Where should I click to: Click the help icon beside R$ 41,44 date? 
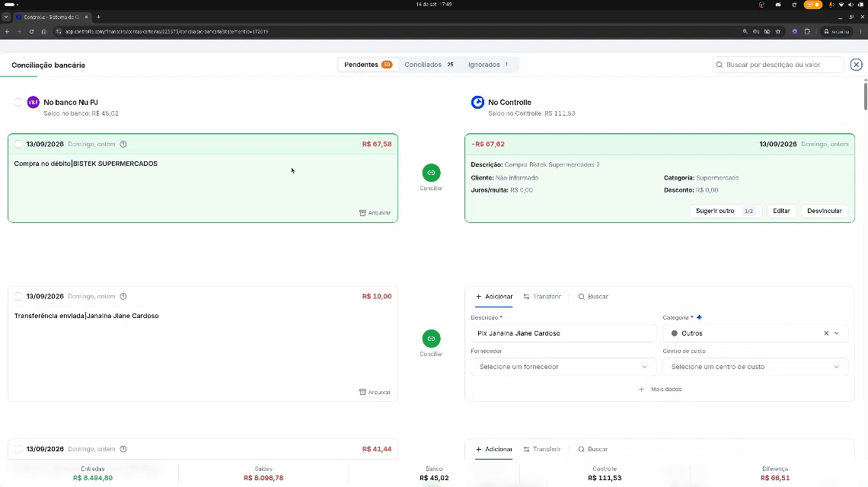coord(123,450)
